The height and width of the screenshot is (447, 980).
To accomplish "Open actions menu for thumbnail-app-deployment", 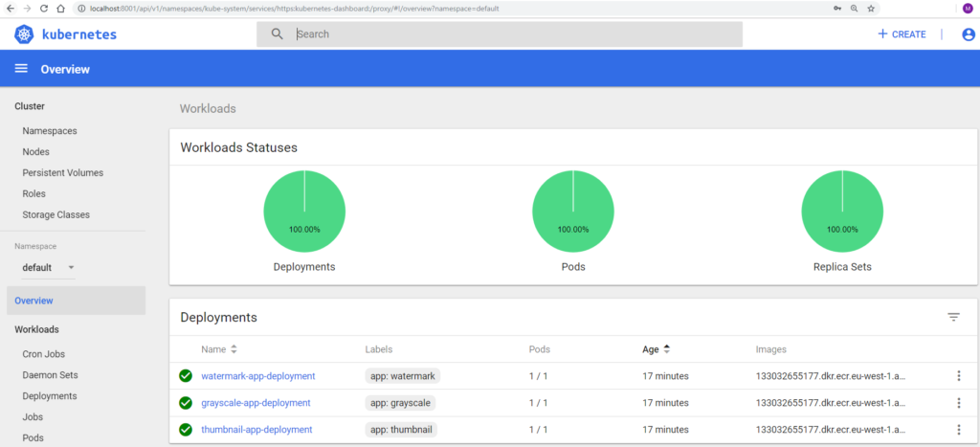I will tap(959, 430).
